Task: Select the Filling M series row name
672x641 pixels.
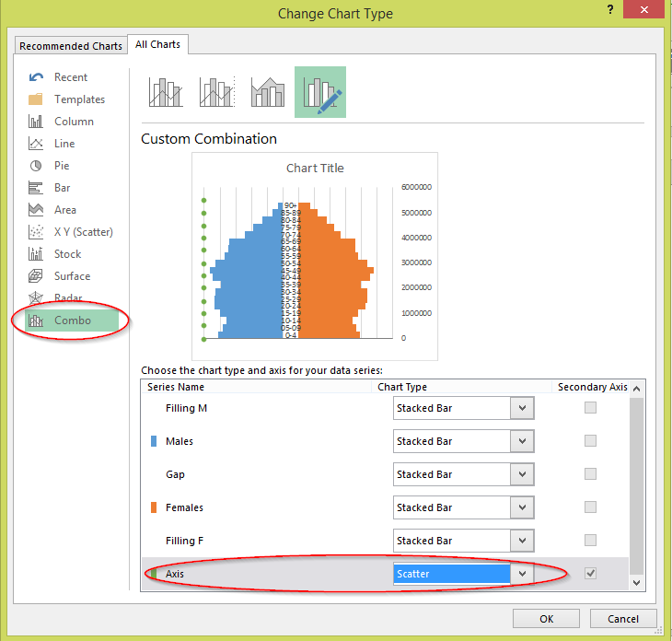Action: pos(187,408)
